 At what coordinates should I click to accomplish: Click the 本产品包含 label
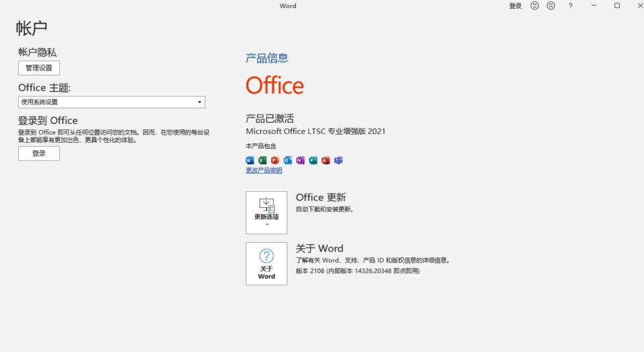(261, 146)
